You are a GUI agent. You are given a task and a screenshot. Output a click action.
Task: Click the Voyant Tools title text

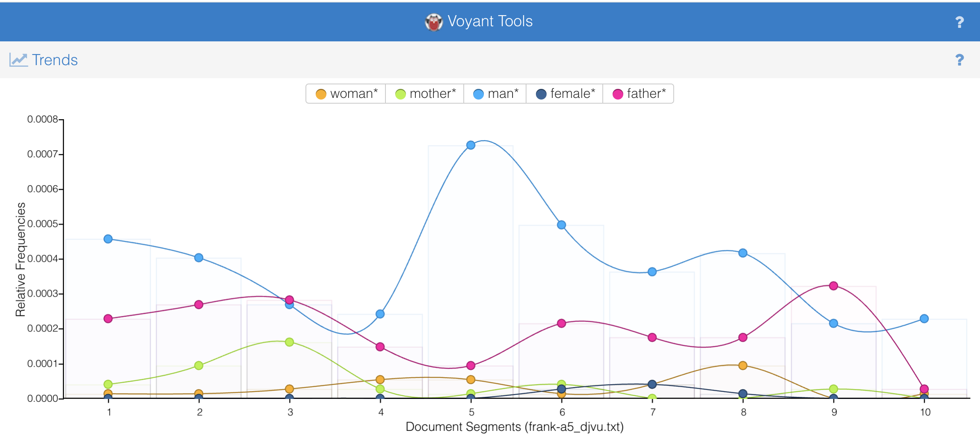point(490,21)
